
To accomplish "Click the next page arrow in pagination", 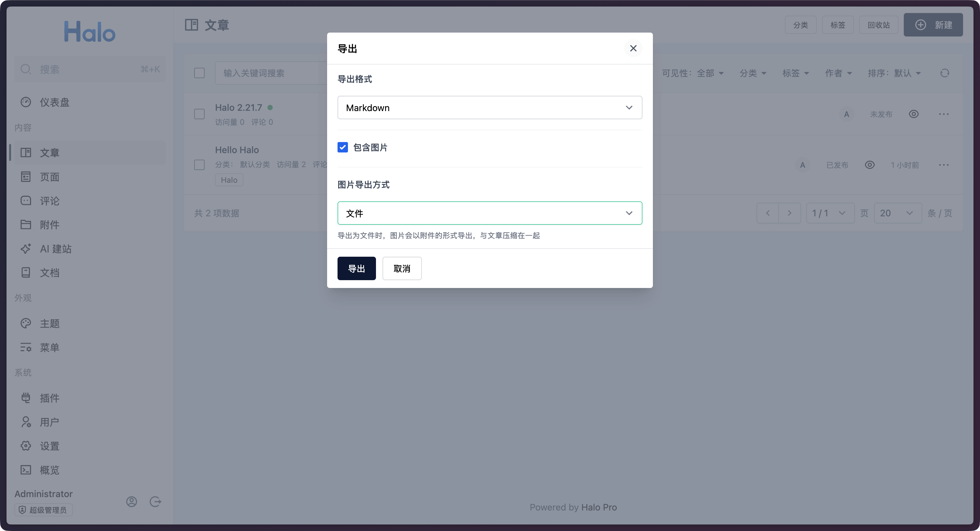I will [x=789, y=213].
